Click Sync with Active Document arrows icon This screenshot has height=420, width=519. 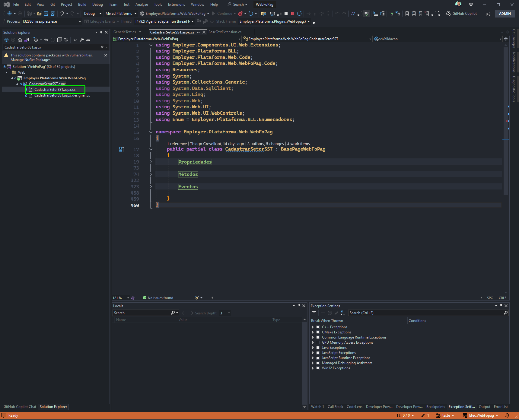coord(46,40)
